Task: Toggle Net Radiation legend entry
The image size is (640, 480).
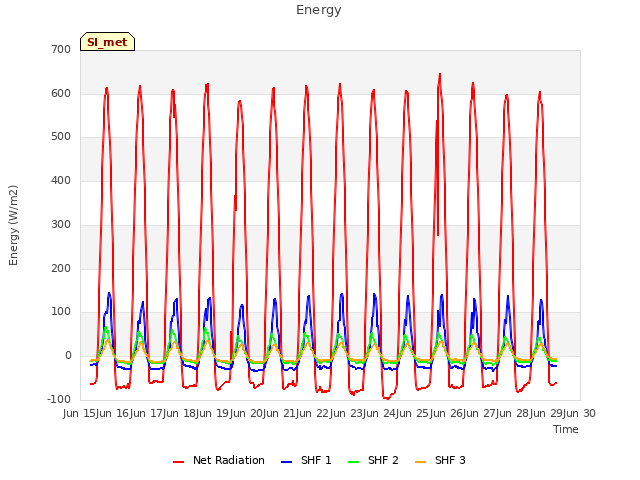Action: (x=219, y=460)
